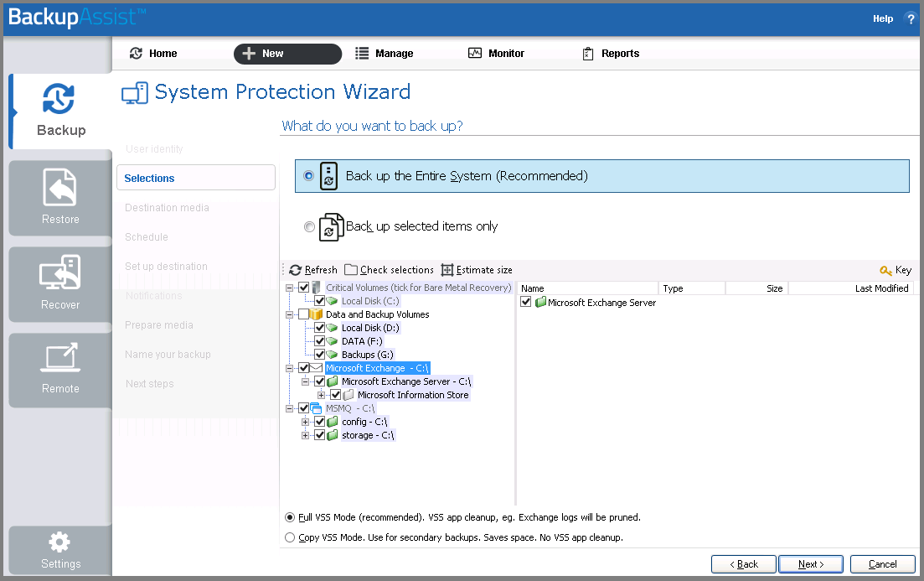Click the Back button
924x581 pixels.
point(744,564)
